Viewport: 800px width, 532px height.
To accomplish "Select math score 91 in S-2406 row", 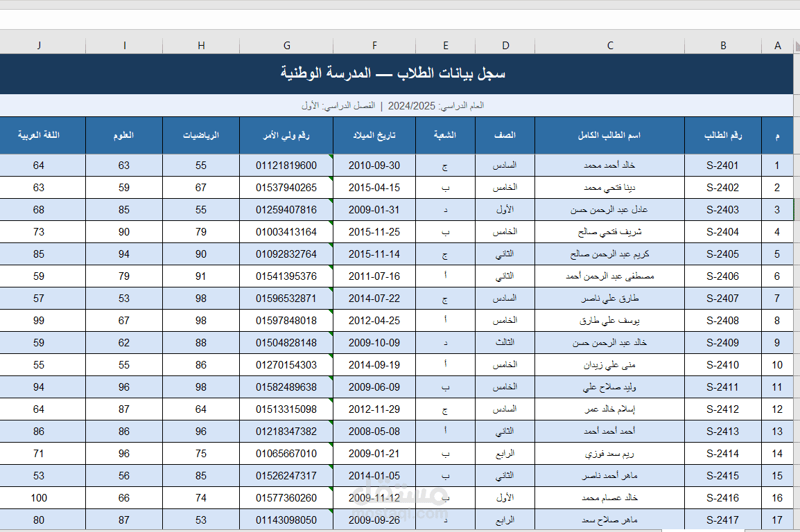I will 201,276.
